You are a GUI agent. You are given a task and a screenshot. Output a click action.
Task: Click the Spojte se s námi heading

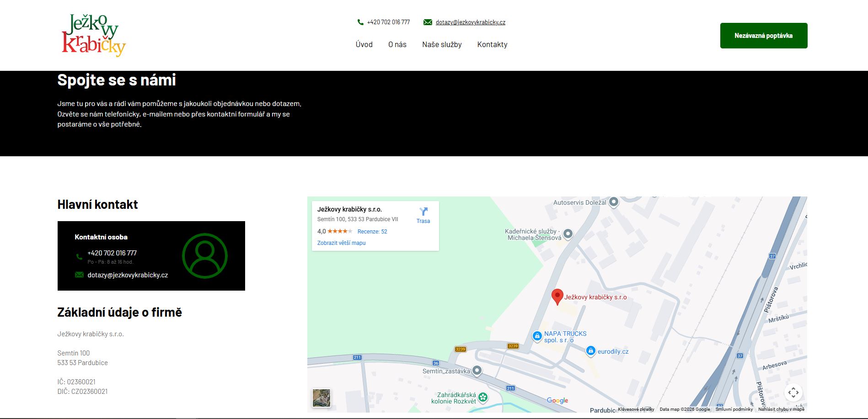tap(117, 80)
